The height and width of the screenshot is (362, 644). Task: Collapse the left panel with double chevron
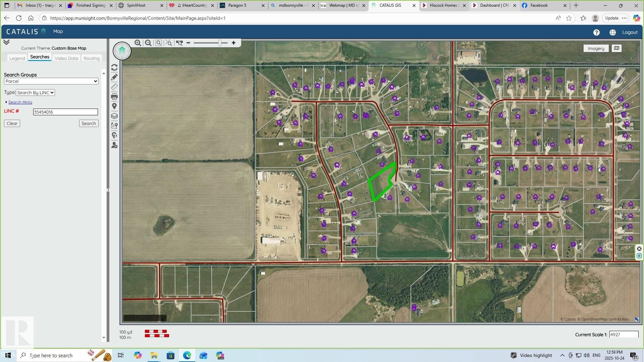pos(6,42)
